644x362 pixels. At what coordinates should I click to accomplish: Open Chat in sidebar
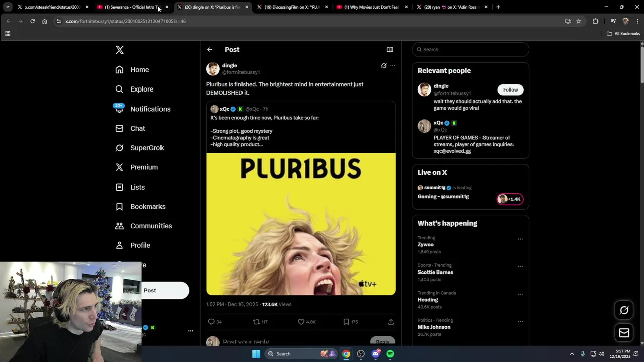click(x=130, y=128)
